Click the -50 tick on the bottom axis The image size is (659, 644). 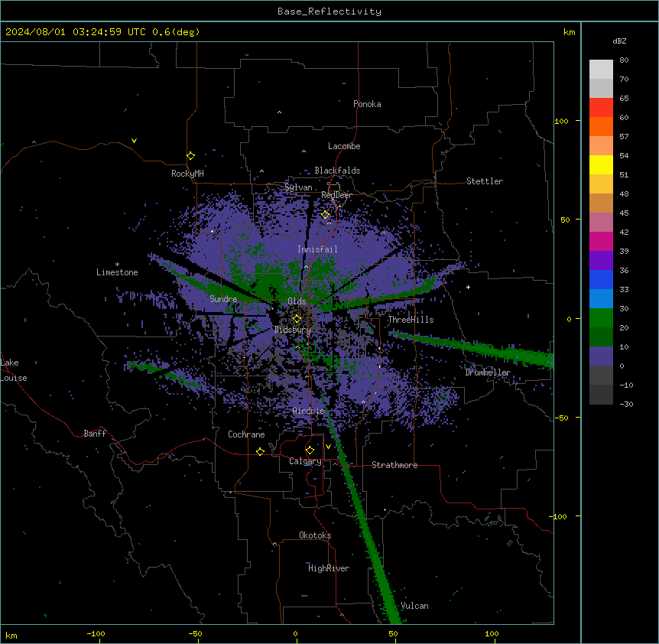195,633
